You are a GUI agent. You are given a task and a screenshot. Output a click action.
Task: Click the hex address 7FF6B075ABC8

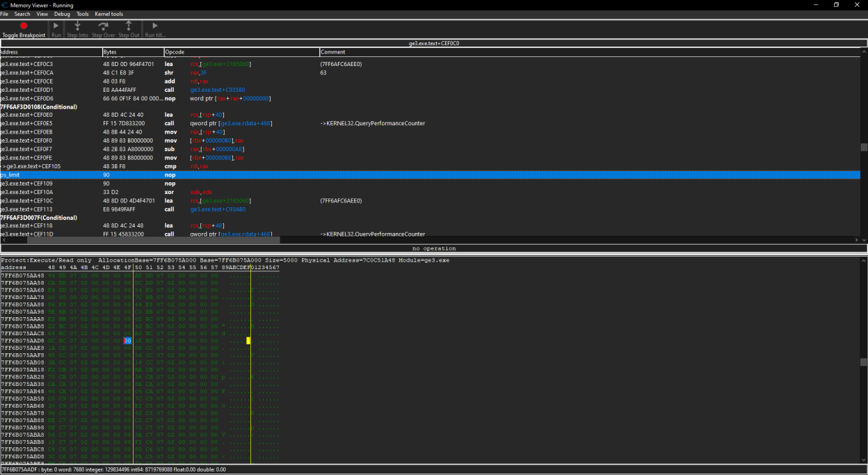click(22, 449)
